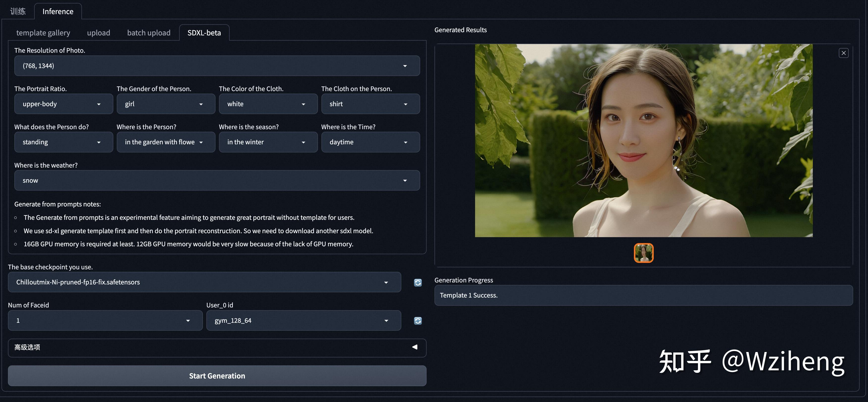Open the Num of Faceid dropdown

click(105, 321)
